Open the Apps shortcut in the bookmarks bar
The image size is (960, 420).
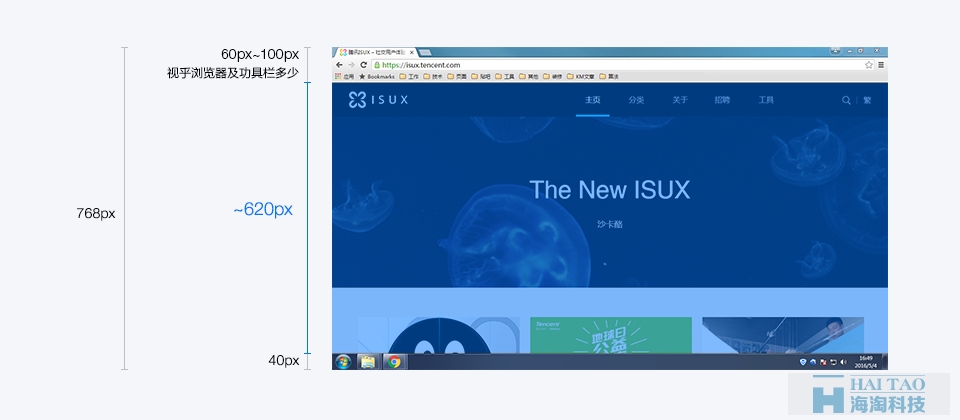pos(344,77)
